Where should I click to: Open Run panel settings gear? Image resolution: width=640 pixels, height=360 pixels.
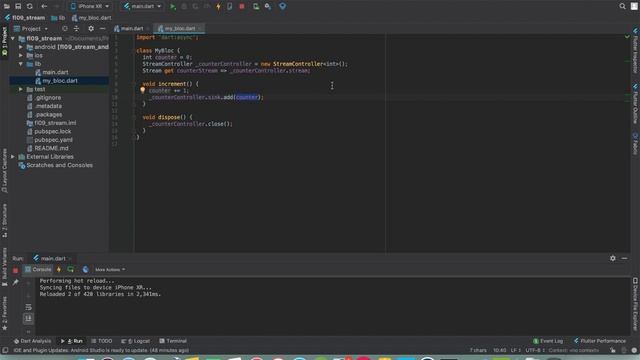(613, 258)
